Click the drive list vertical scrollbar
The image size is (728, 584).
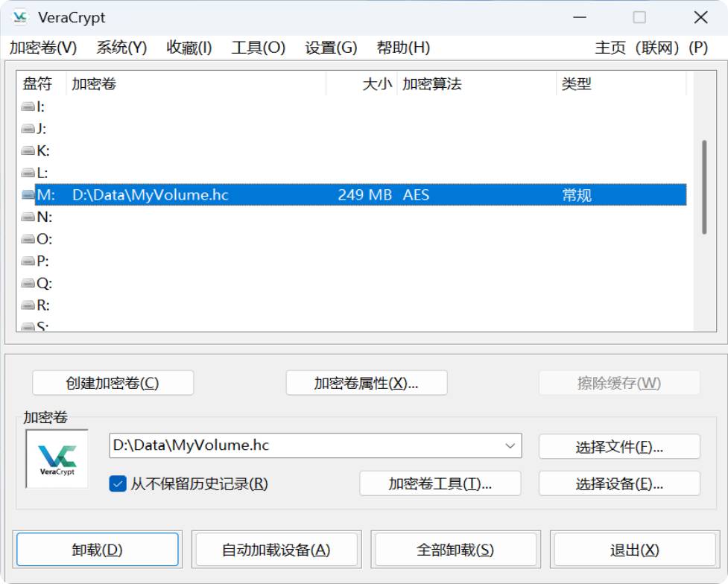pyautogui.click(x=704, y=186)
